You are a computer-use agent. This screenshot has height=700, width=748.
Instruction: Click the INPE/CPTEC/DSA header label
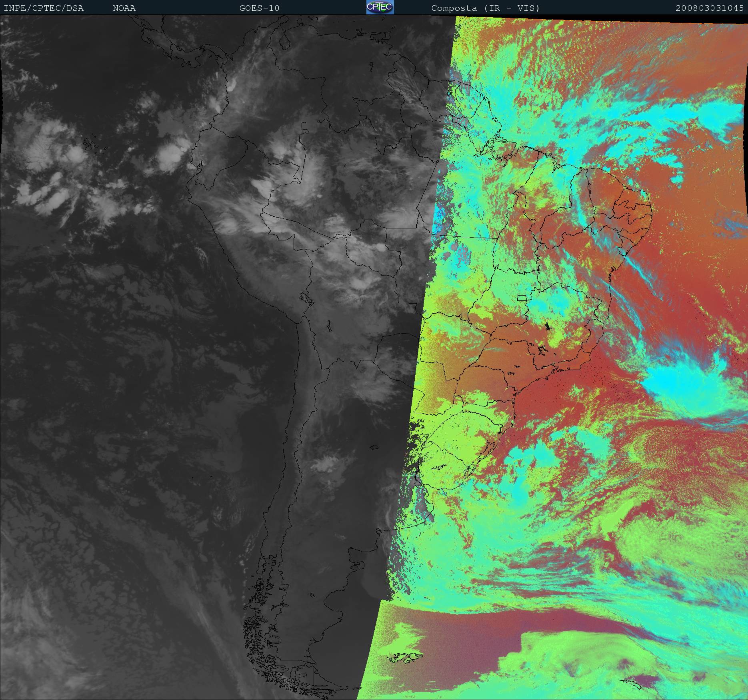coord(44,8)
